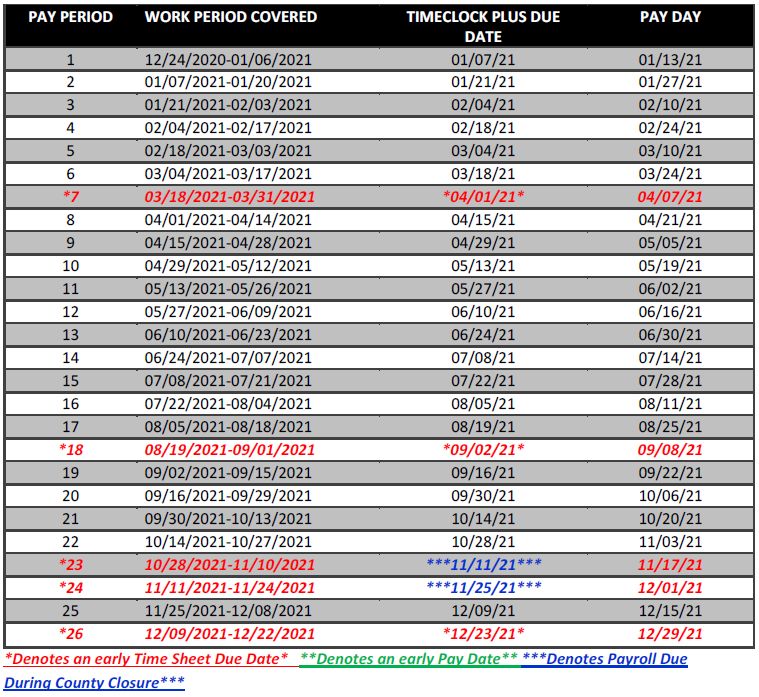This screenshot has height=697, width=759.
Task: Select red pay period *23
Action: point(71,564)
